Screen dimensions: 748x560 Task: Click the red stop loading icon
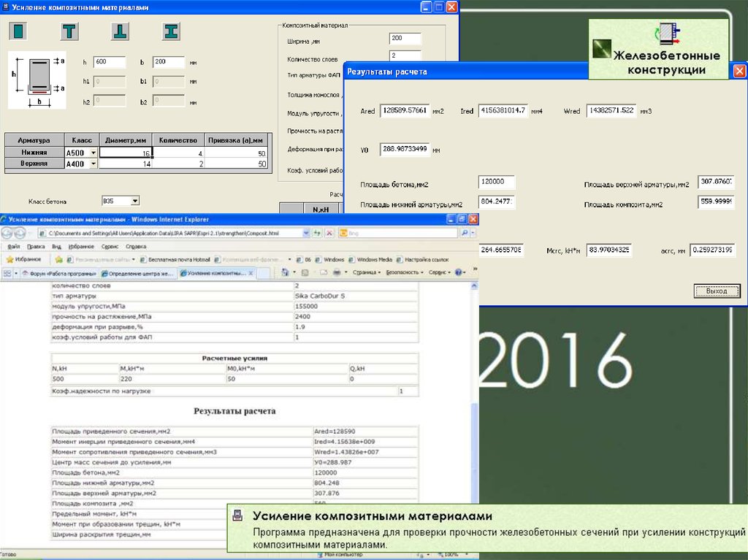[x=329, y=233]
